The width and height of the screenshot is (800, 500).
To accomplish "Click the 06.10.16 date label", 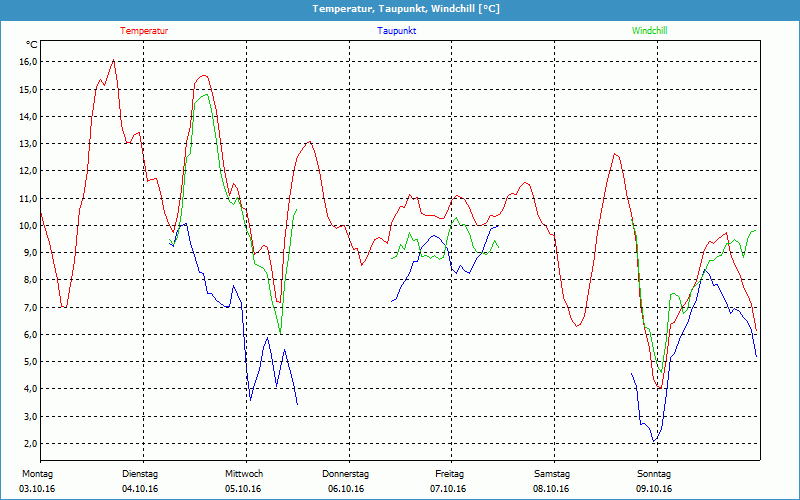I will click(x=346, y=489).
